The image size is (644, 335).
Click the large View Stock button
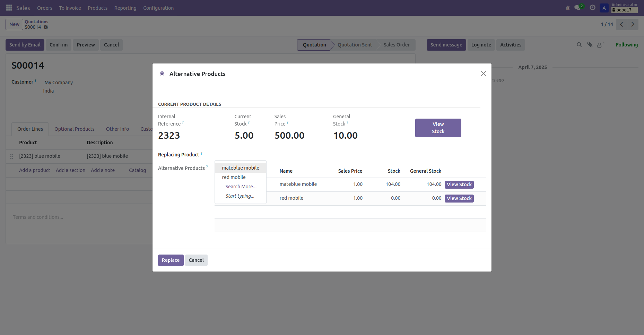[438, 128]
